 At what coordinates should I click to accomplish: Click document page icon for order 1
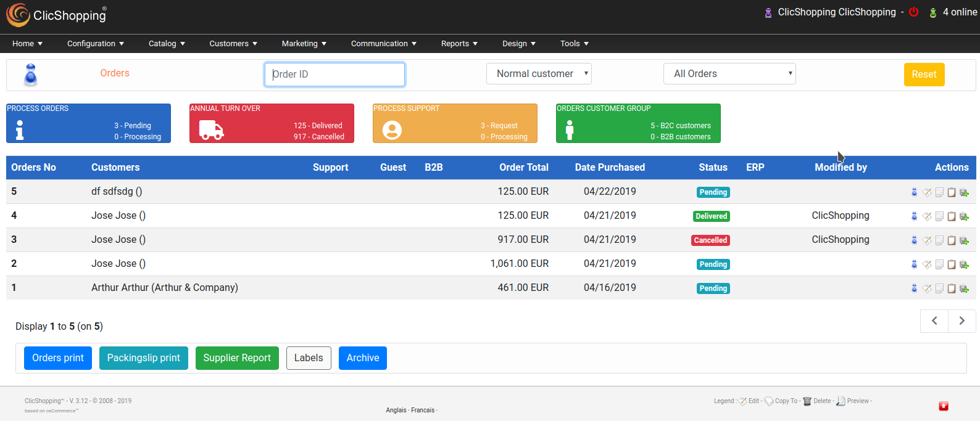tap(939, 288)
